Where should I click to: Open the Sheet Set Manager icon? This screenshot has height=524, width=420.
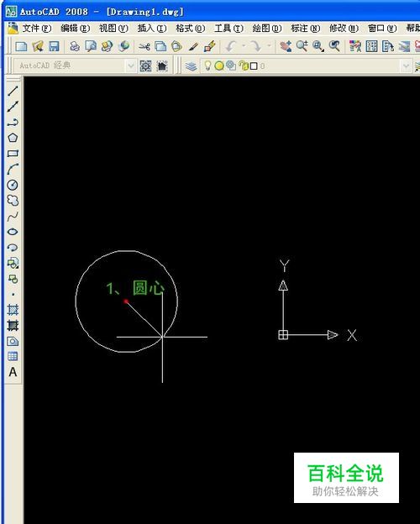coord(404,46)
